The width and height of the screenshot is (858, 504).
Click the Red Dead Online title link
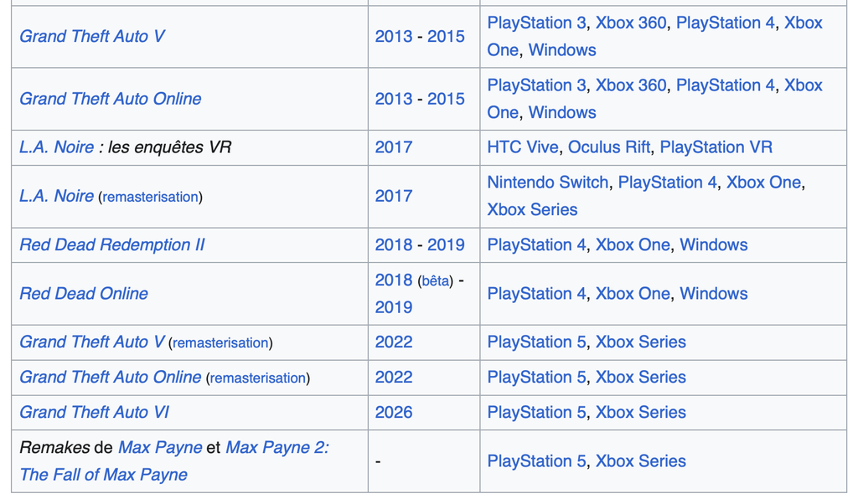[84, 294]
